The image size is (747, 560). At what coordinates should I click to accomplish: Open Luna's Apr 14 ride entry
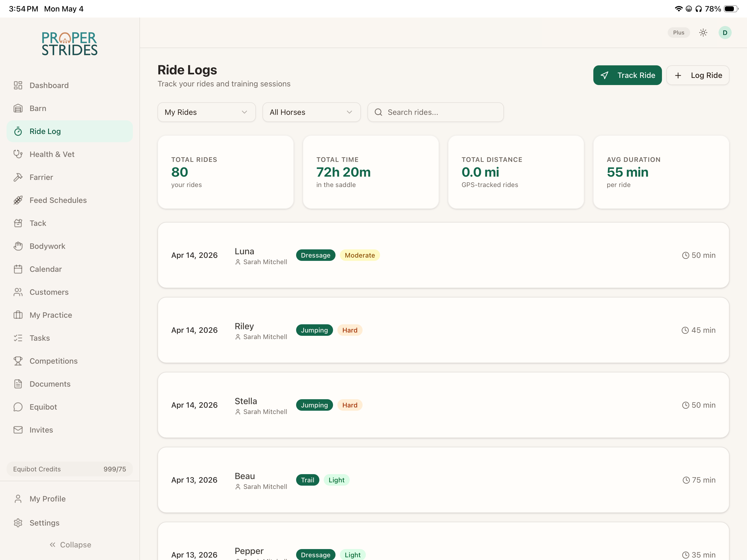[443, 255]
